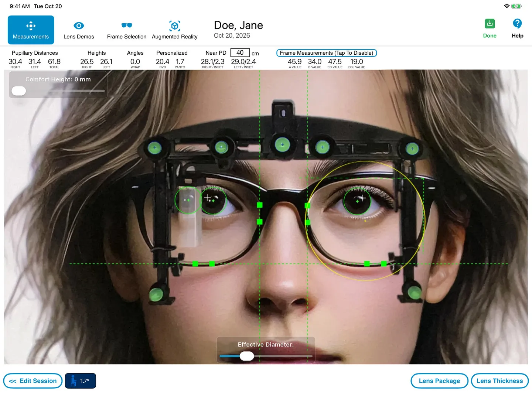Screen dimensions: 532x399
Task: Check Wi-Fi status icon
Action: click(507, 6)
